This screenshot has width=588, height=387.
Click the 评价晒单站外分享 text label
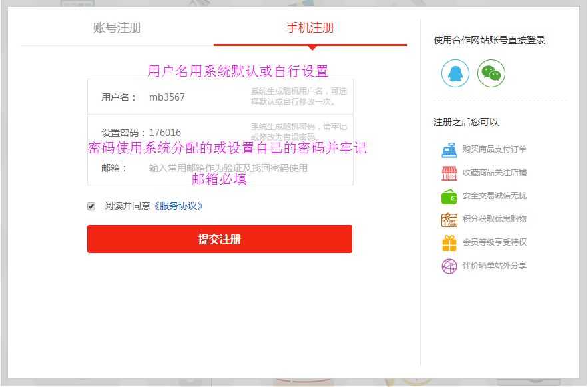pyautogui.click(x=495, y=266)
